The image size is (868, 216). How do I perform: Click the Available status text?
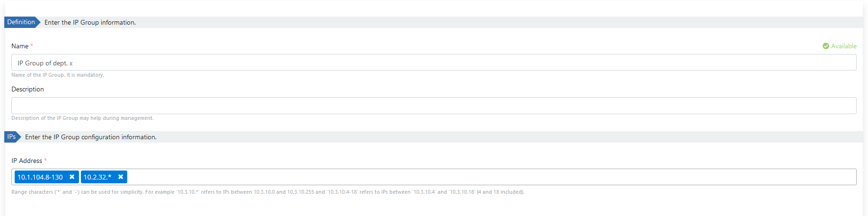pyautogui.click(x=843, y=46)
